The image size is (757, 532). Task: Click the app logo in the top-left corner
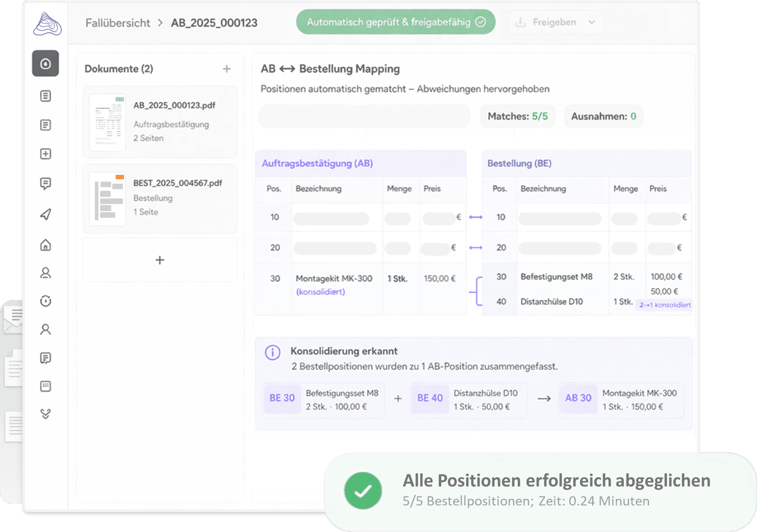pyautogui.click(x=47, y=24)
